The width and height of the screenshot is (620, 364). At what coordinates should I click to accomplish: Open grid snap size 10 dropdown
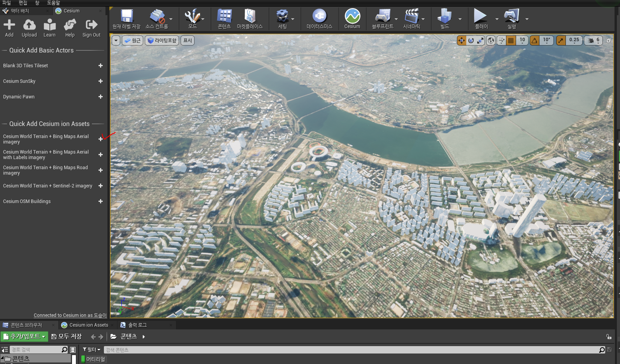[522, 40]
